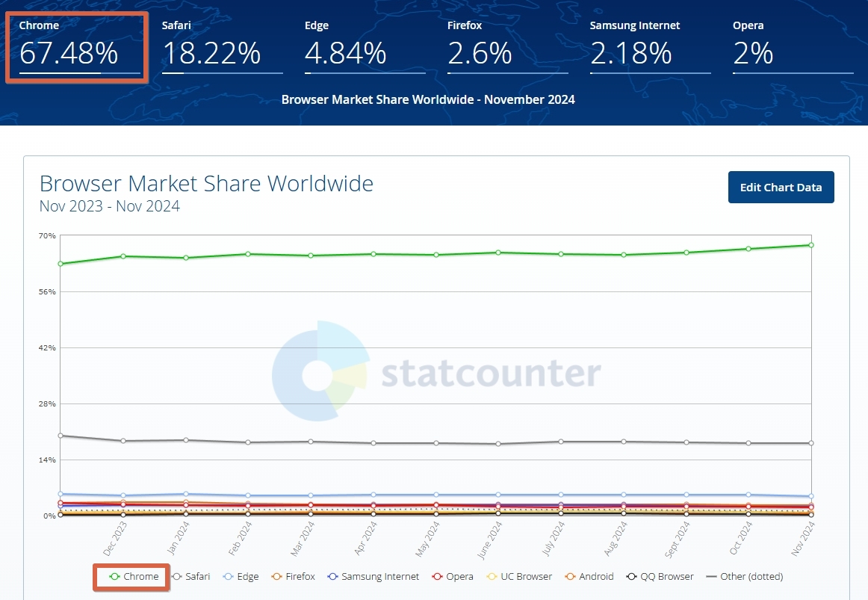Click the 28% y-axis label
Viewport: 868px width, 600px height.
coord(47,403)
